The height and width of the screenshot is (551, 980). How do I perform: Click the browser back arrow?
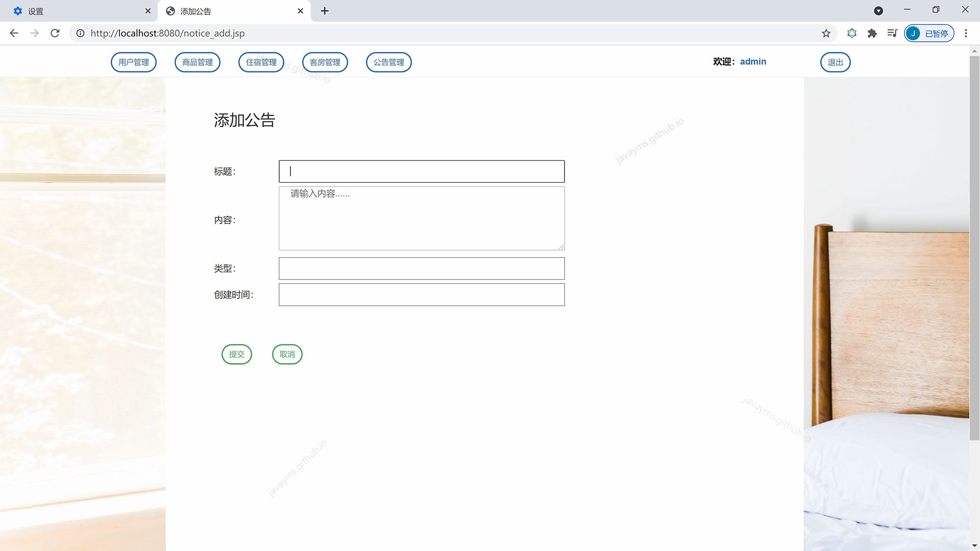[x=14, y=33]
